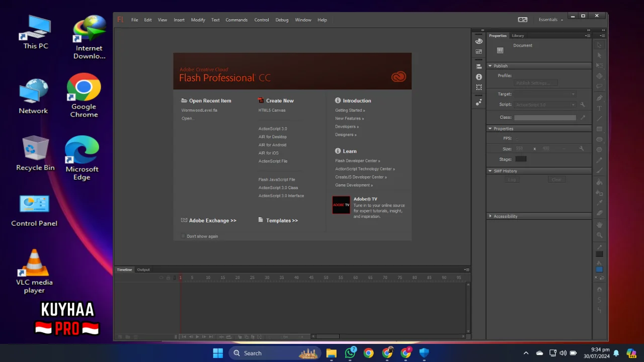Select the Eyedropper tool
Viewport: 644px width, 362px height.
coord(599,203)
